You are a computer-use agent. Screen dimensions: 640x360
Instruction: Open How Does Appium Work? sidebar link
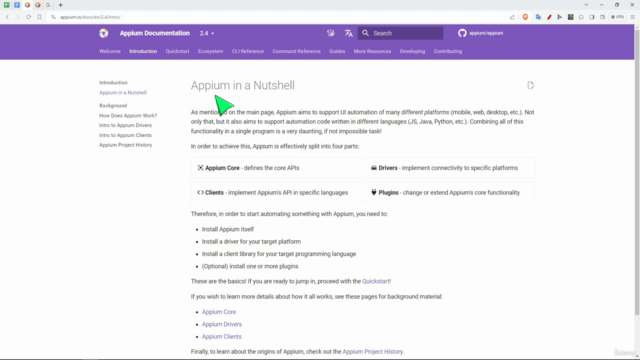[128, 116]
